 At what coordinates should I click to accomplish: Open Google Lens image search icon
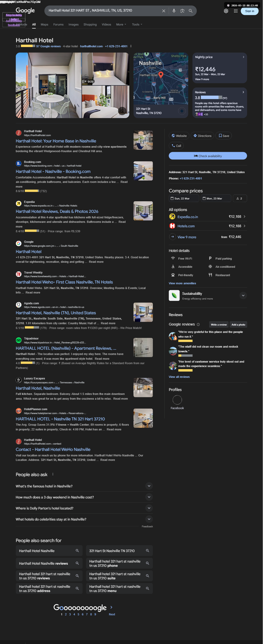tap(182, 11)
